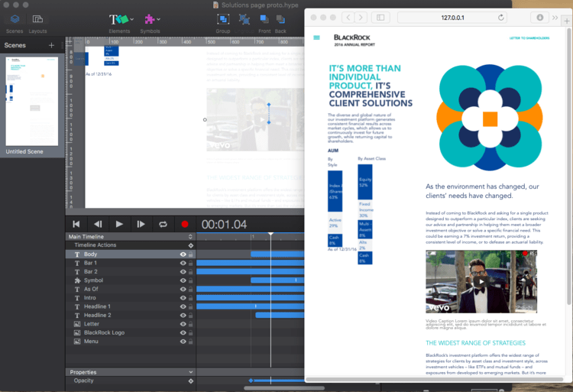Open new tab in Safari with plus
The image size is (573, 392).
click(567, 21)
